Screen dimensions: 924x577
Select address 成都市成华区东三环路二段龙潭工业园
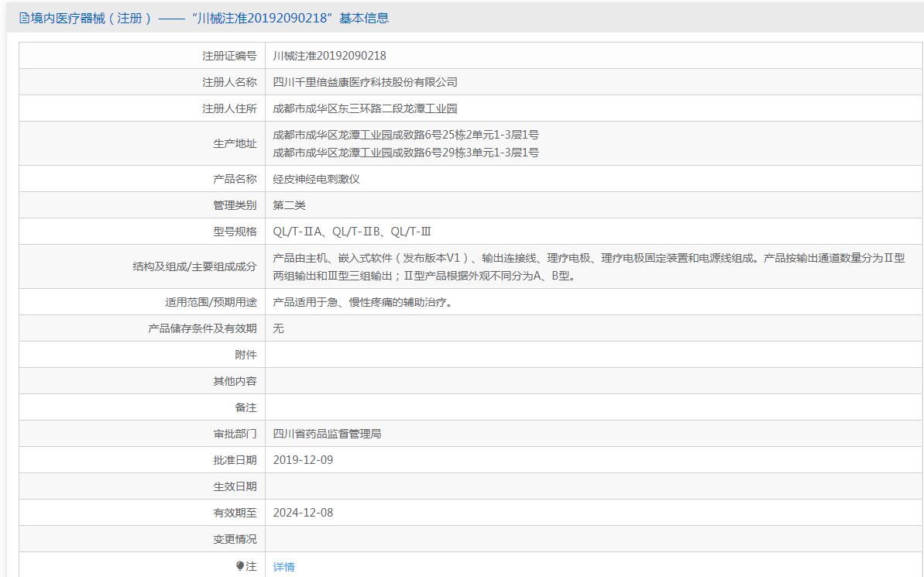click(x=365, y=108)
